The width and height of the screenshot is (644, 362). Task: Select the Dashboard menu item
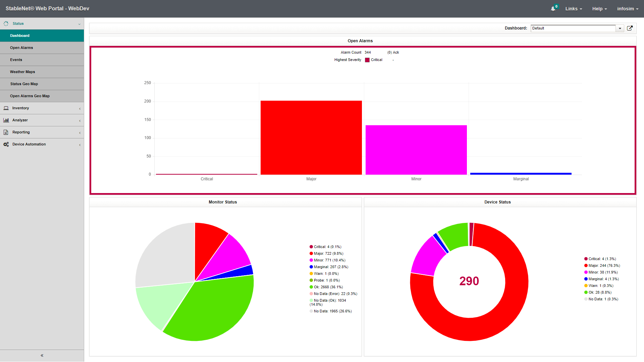pos(42,36)
